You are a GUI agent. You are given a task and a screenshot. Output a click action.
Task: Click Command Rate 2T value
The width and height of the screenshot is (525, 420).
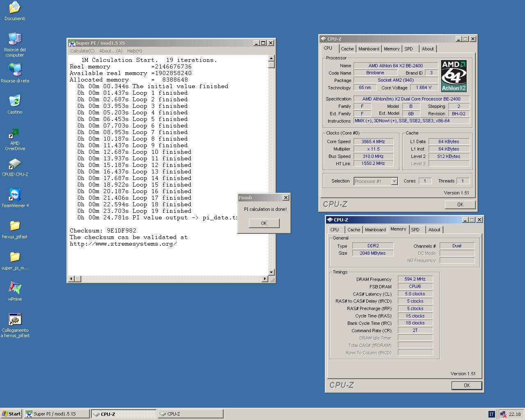(x=415, y=330)
